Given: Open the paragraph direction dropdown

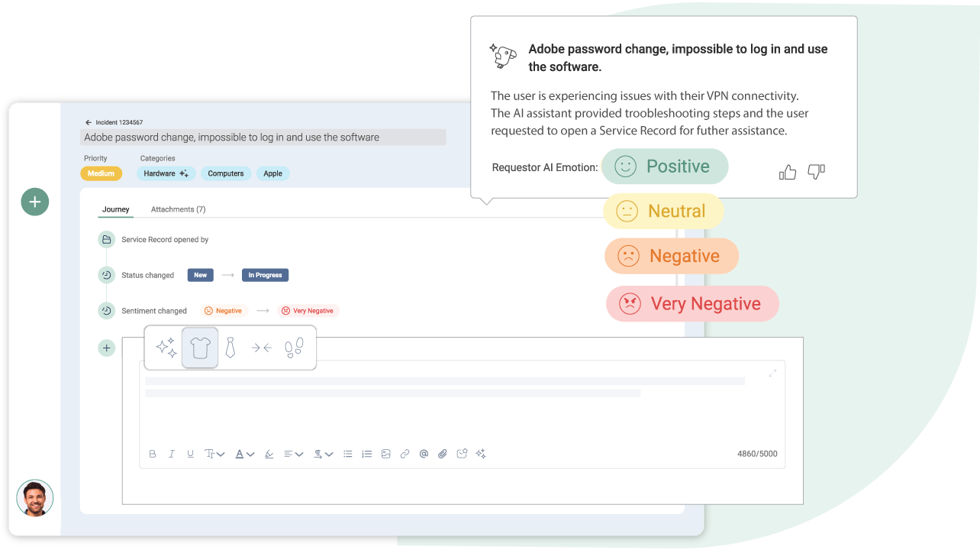Looking at the screenshot, I should 324,454.
